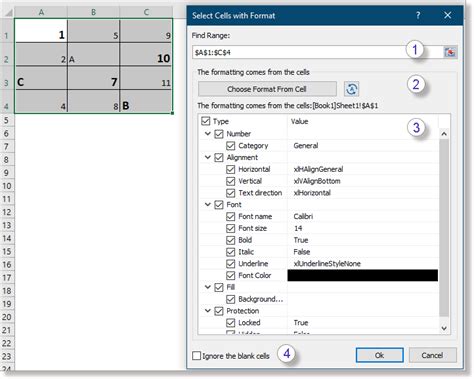Viewport: 474px width, 379px height.
Task: Click the format list scroll down arrow
Action: coord(444,328)
